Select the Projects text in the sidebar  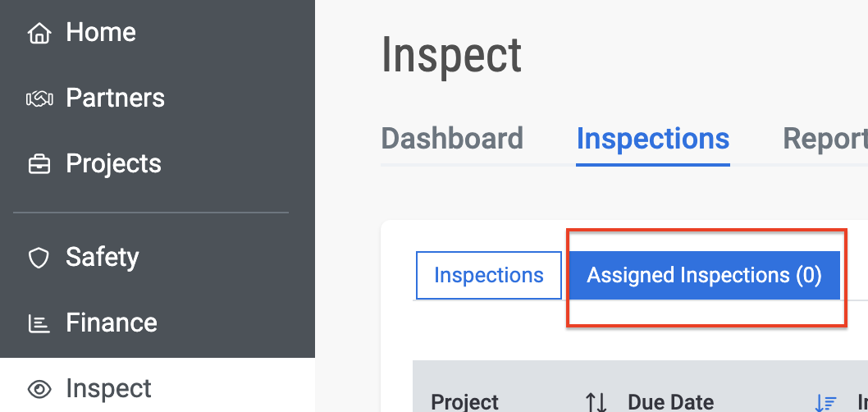click(x=113, y=164)
